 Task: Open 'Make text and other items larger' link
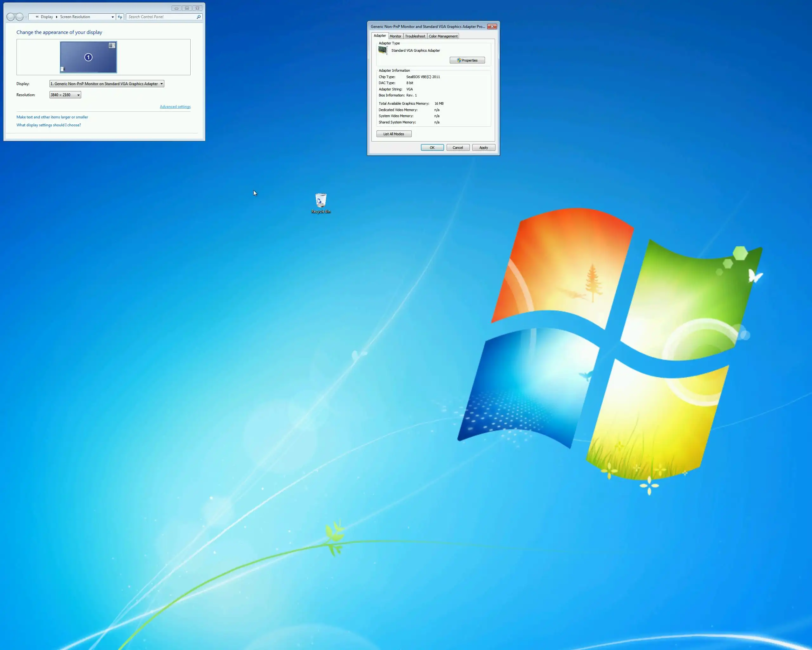click(x=52, y=117)
